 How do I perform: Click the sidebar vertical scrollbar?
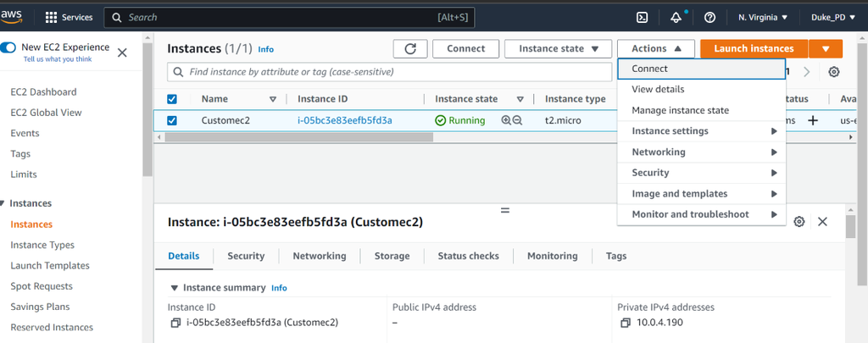pos(147,111)
